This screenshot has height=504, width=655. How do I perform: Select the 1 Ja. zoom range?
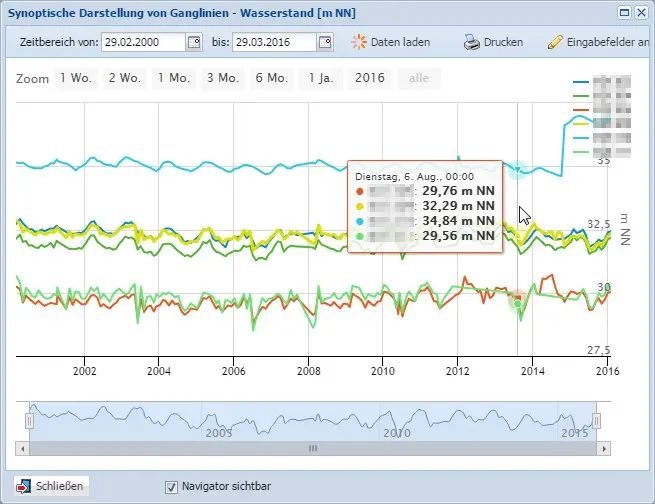[321, 78]
